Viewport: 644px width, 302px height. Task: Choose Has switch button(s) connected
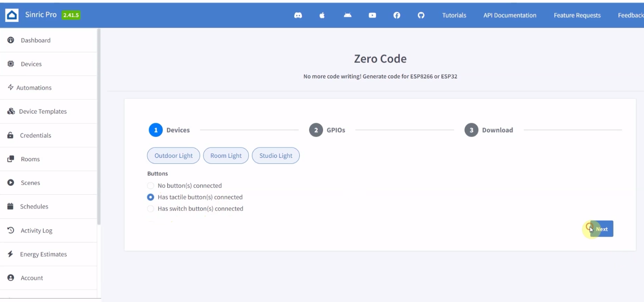pyautogui.click(x=151, y=208)
